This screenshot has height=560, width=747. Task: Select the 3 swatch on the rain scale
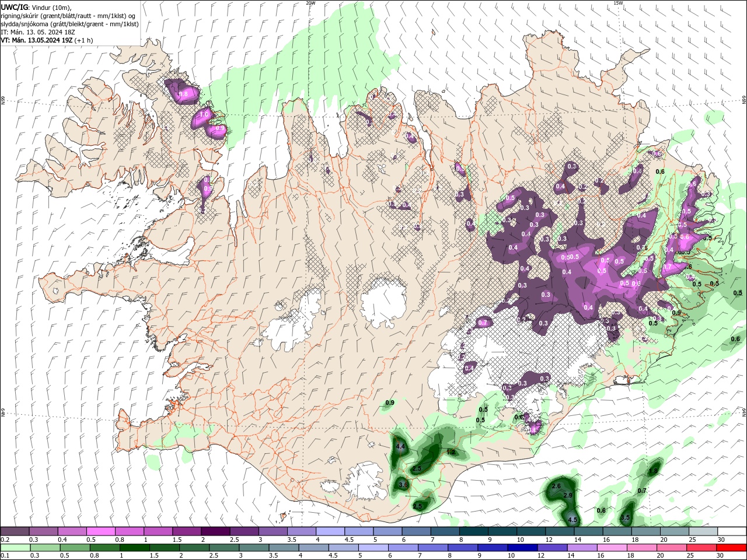[254, 548]
